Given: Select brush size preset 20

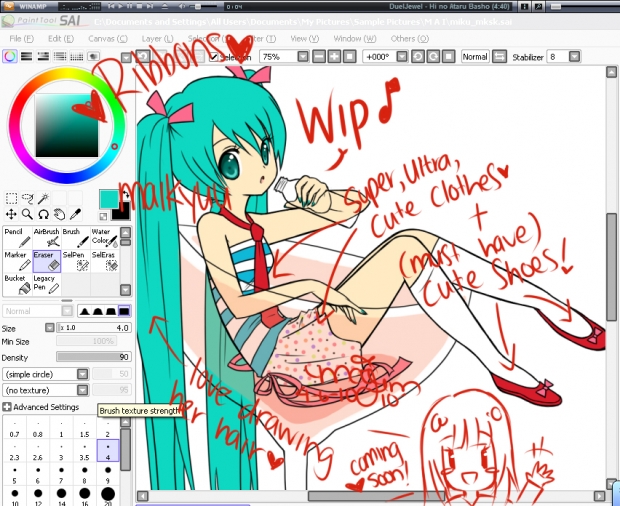Looking at the screenshot, I should click(108, 497).
